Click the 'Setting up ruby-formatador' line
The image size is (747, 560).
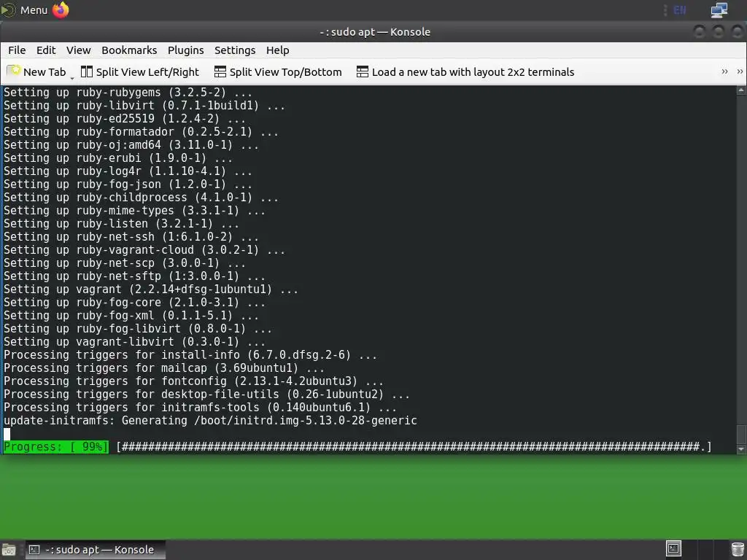coord(141,131)
